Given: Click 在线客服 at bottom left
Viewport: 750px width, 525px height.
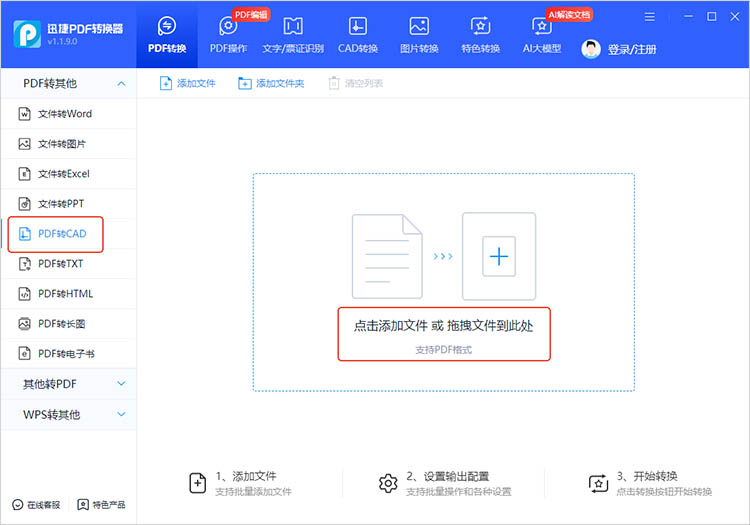Looking at the screenshot, I should [36, 505].
